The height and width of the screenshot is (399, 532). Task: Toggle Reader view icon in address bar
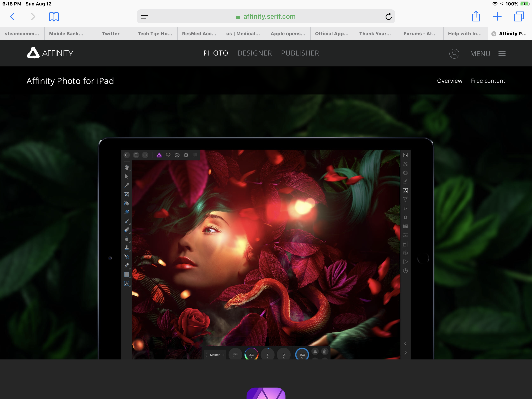pos(144,16)
